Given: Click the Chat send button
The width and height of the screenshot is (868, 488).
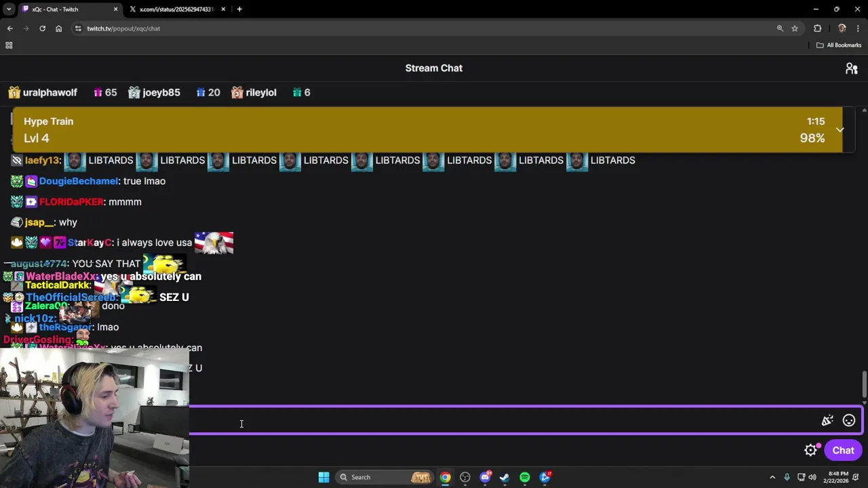Looking at the screenshot, I should (843, 450).
